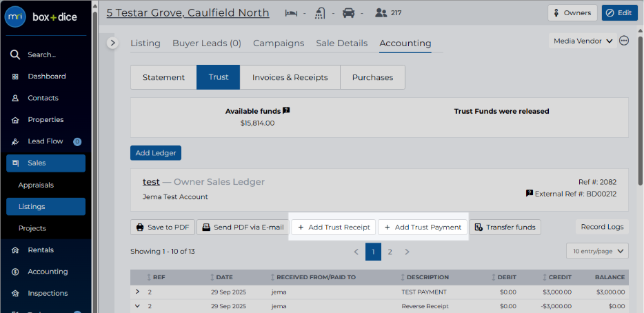
Task: Click the Add Ledger button
Action: pos(156,153)
